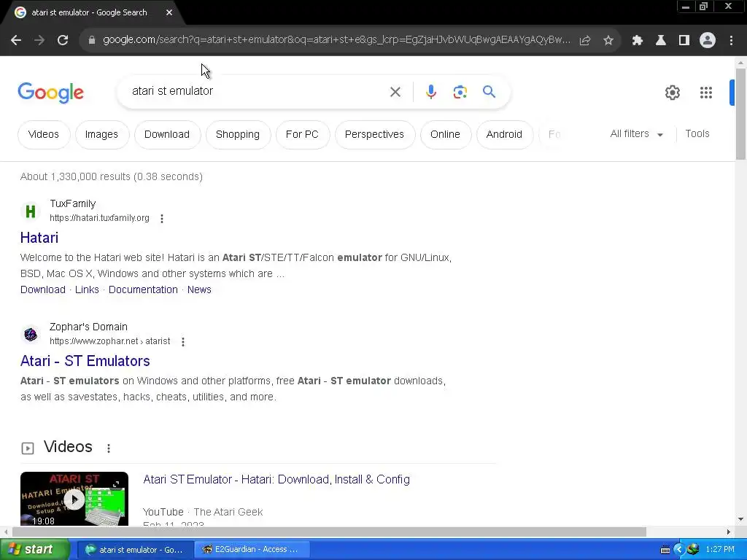This screenshot has width=747, height=560.
Task: Click the forward navigation arrow
Action: [x=39, y=41]
